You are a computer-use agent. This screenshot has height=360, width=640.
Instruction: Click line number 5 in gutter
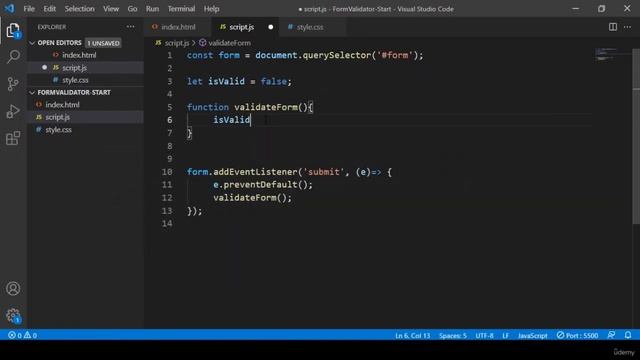pyautogui.click(x=169, y=107)
